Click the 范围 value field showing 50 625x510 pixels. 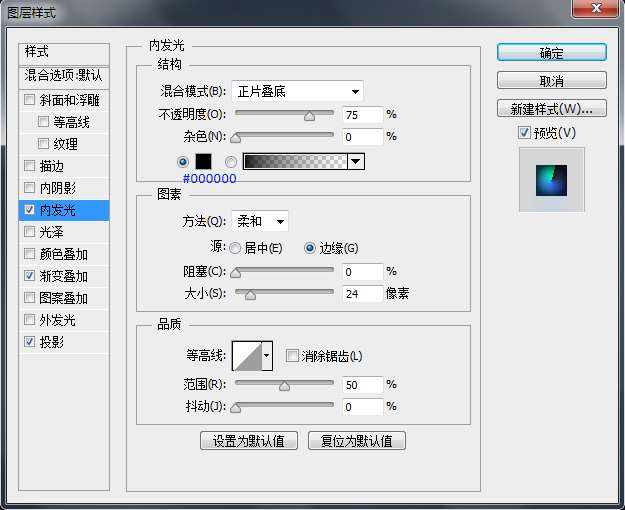coord(363,385)
